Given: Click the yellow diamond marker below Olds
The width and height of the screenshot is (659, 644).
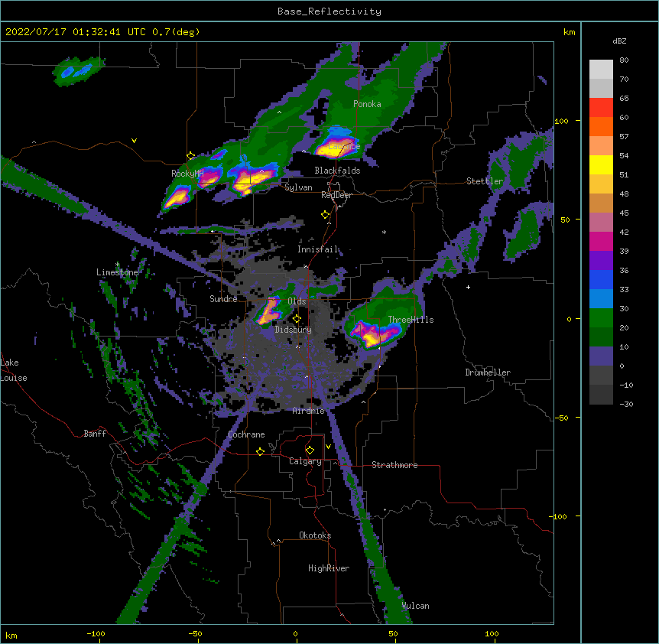Looking at the screenshot, I should [297, 319].
